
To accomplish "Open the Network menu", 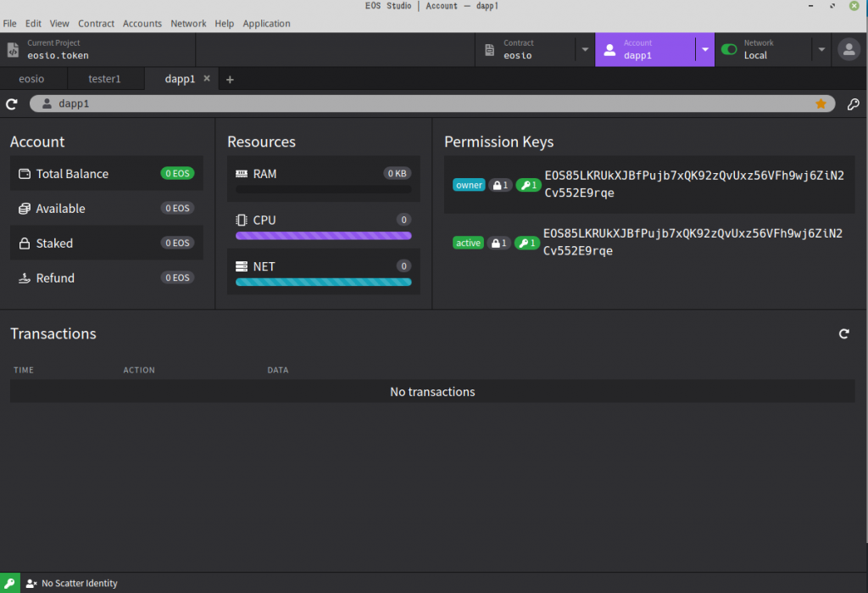I will [188, 23].
